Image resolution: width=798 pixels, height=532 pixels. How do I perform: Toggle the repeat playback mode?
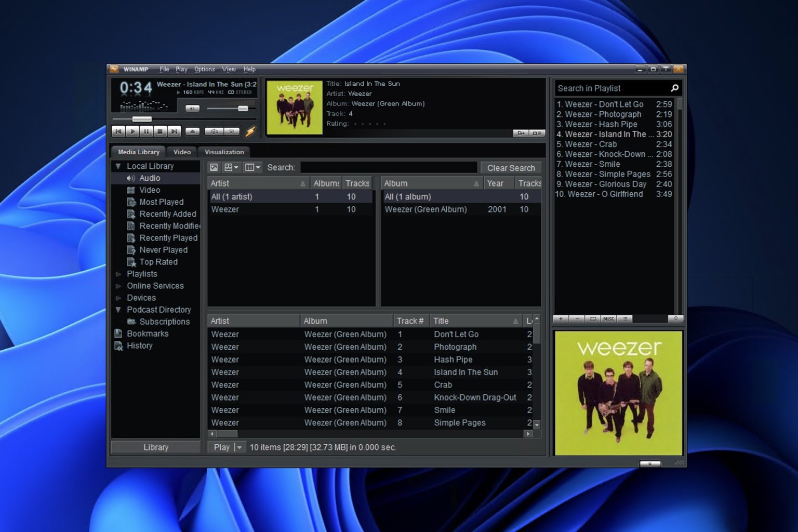232,131
